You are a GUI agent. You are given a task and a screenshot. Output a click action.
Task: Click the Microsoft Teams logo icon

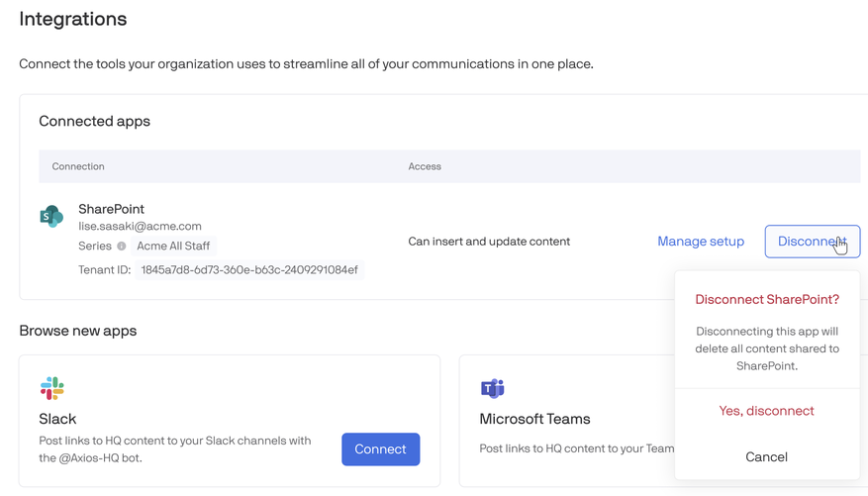[x=492, y=389]
